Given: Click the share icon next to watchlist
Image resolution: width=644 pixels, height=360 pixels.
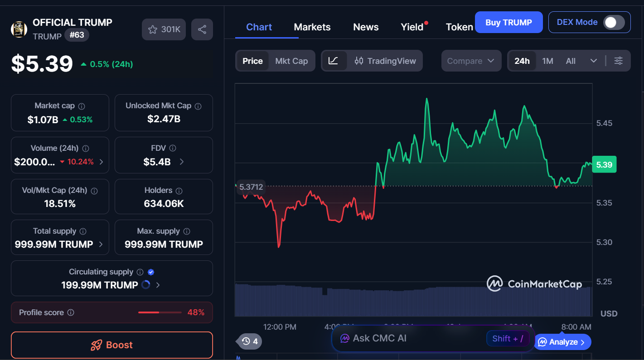Looking at the screenshot, I should pos(202,29).
